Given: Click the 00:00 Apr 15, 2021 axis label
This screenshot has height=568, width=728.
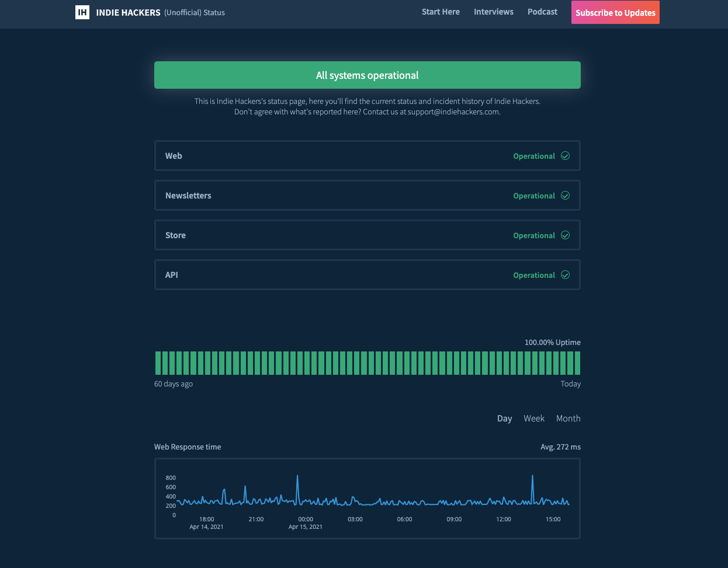Looking at the screenshot, I should pyautogui.click(x=306, y=522).
